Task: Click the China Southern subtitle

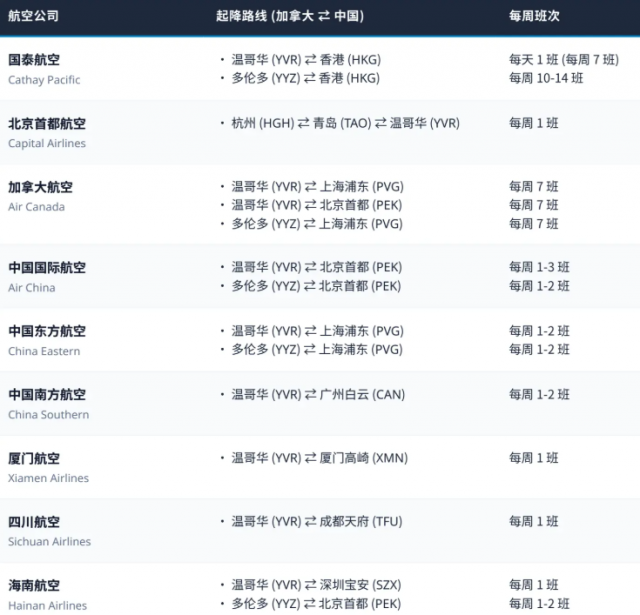Action: (49, 415)
